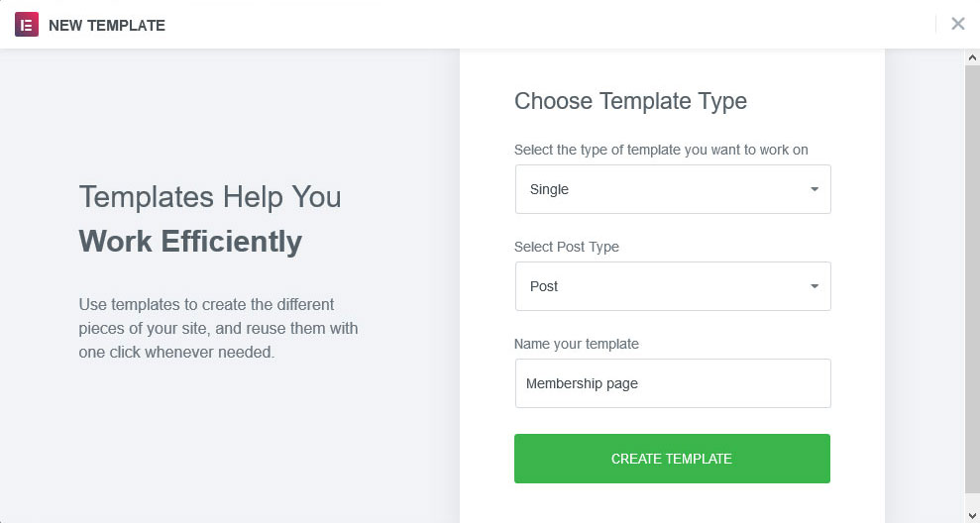Click the Name your template label
This screenshot has width=980, height=523.
(x=576, y=344)
